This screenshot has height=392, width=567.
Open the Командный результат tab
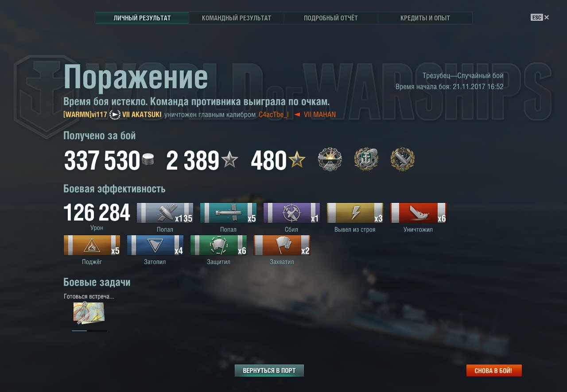coord(237,18)
